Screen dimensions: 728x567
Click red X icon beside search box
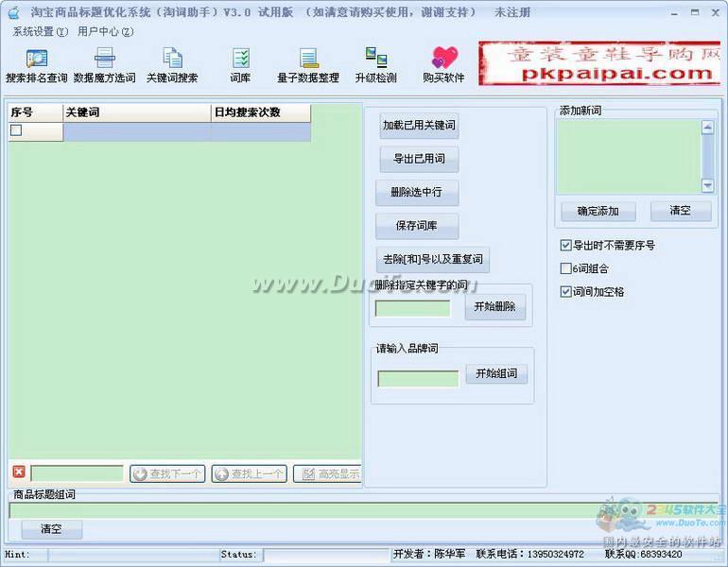[x=19, y=472]
